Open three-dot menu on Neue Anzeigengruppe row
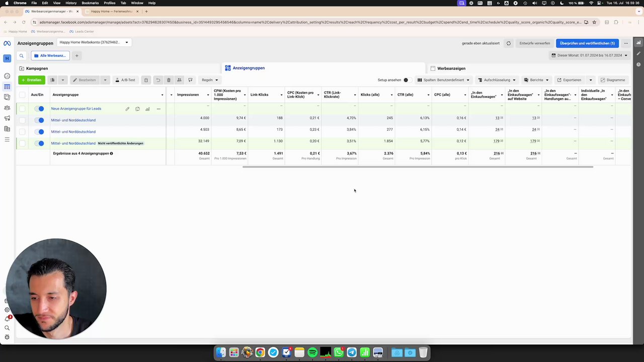 [158, 109]
